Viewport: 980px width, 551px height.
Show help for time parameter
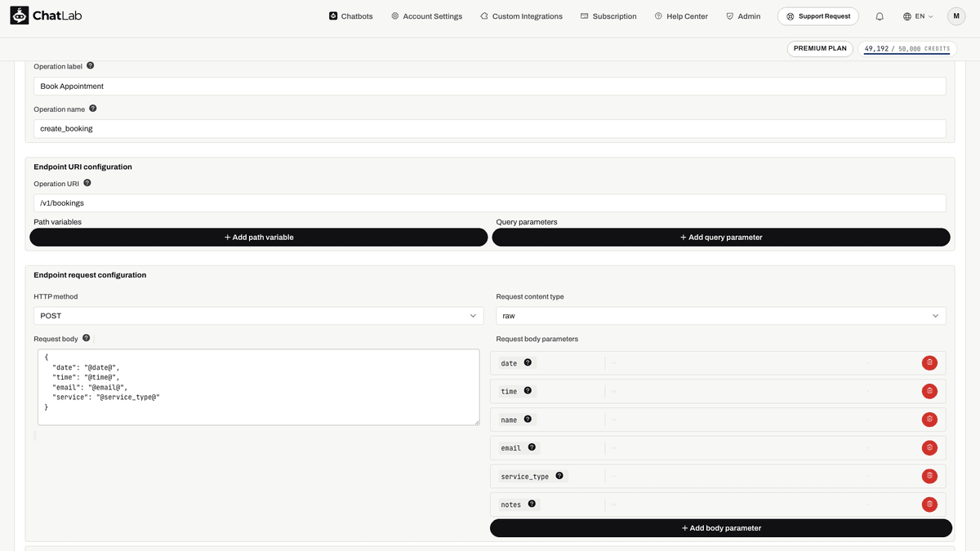click(x=528, y=390)
